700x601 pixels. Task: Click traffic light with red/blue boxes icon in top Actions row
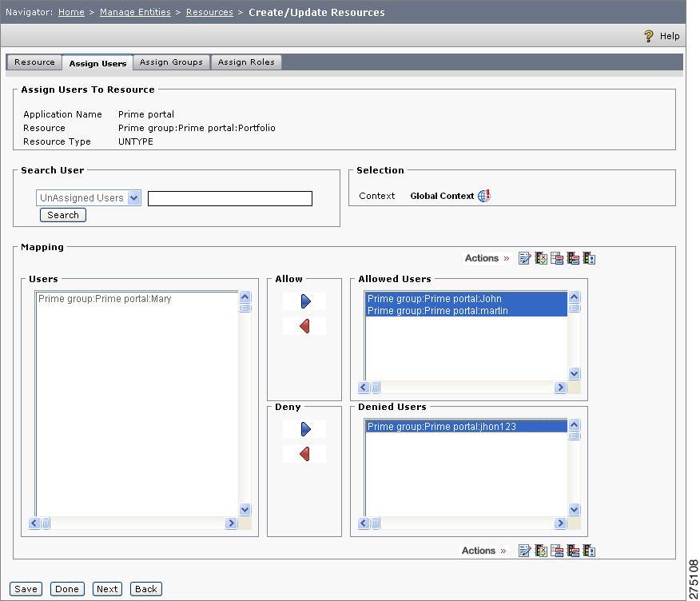(573, 258)
